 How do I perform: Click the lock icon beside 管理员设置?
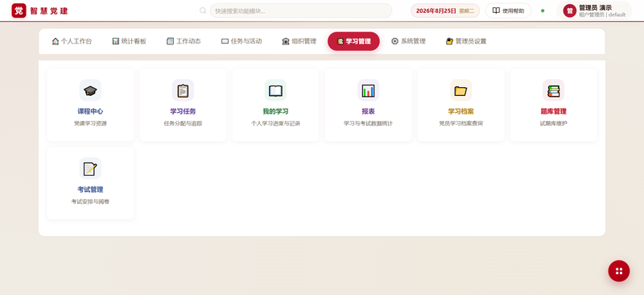[449, 41]
